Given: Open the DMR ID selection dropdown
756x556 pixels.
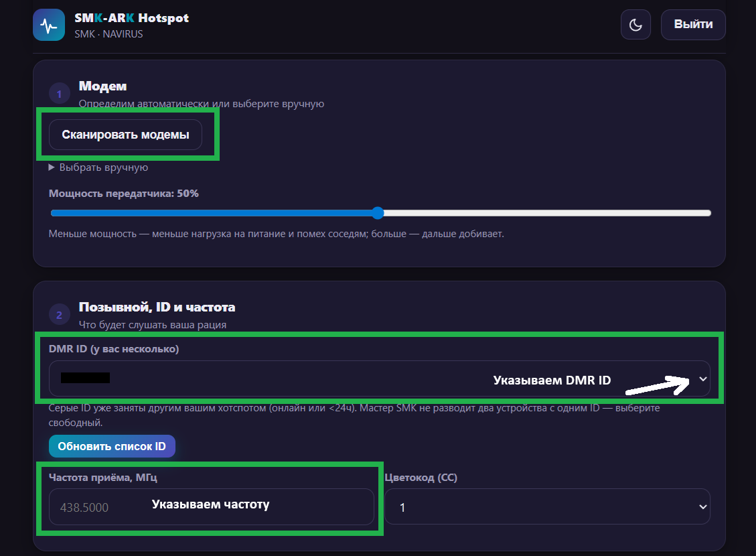Looking at the screenshot, I should (x=380, y=378).
